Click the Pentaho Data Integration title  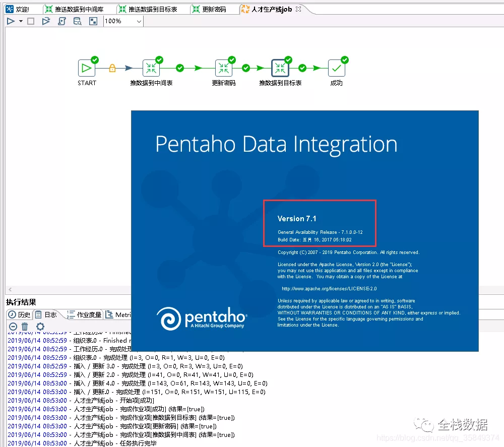pyautogui.click(x=276, y=144)
